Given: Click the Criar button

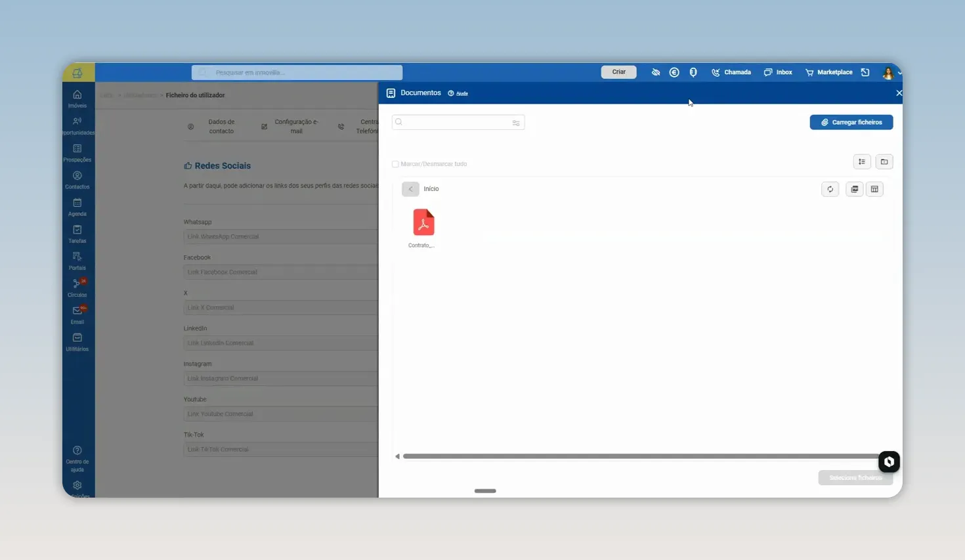Looking at the screenshot, I should (619, 72).
